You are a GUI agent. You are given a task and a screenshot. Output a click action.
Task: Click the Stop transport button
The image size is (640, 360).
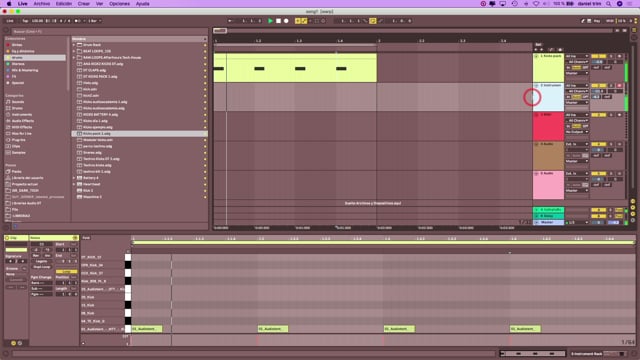(x=278, y=21)
